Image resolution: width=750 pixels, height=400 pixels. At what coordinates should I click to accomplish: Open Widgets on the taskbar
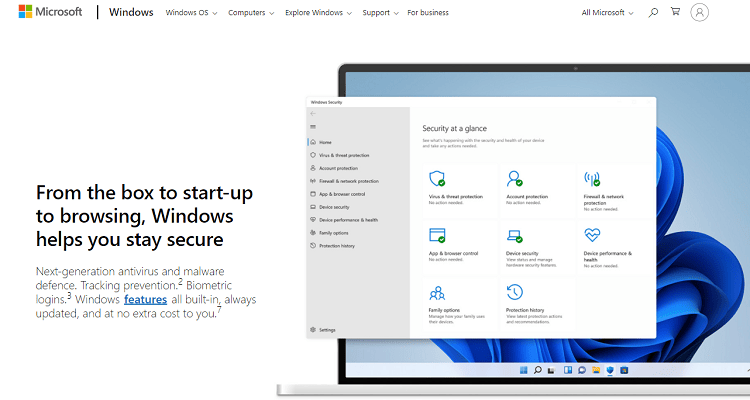pyautogui.click(x=568, y=370)
